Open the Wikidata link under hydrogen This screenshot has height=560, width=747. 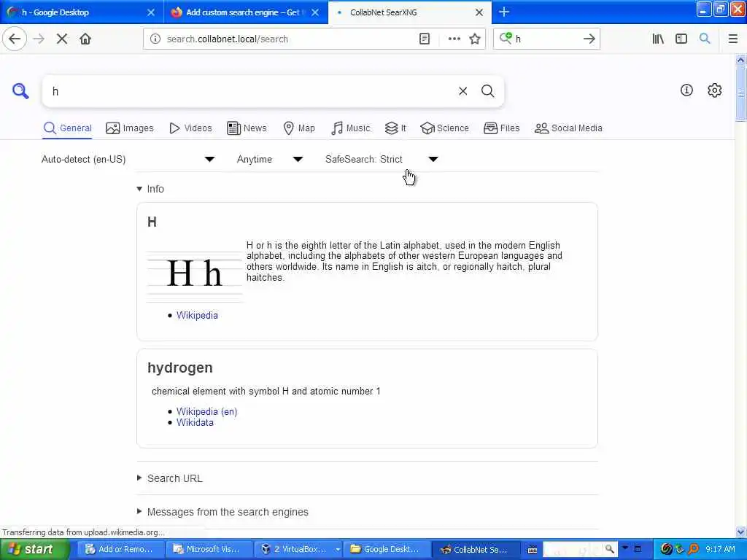(195, 422)
